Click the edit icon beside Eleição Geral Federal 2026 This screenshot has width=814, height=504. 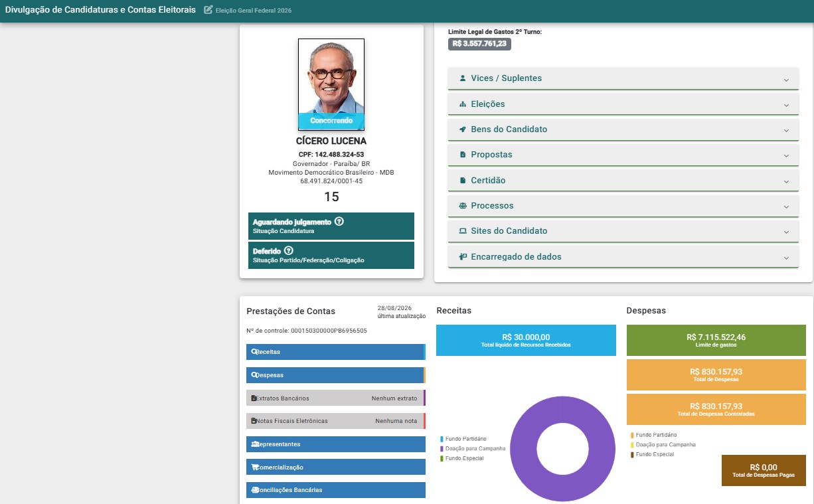point(208,10)
